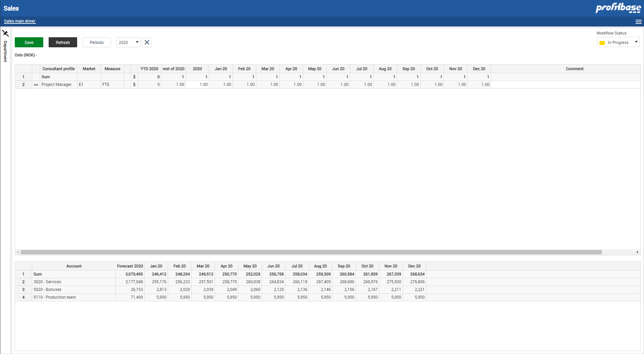This screenshot has height=354, width=644.
Task: Follow the Sales main driver breadcrumb link
Action: (19, 21)
